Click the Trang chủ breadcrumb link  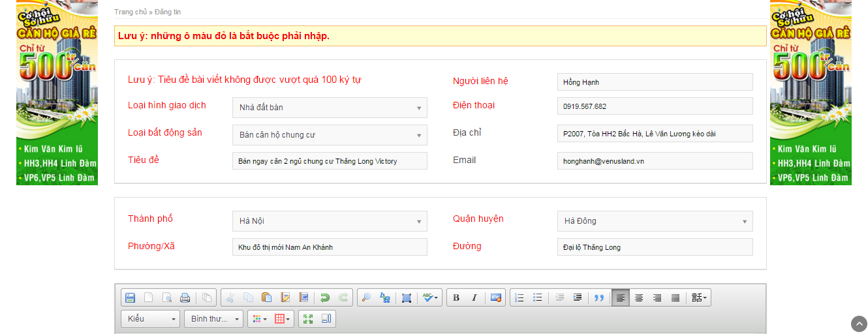(x=131, y=12)
